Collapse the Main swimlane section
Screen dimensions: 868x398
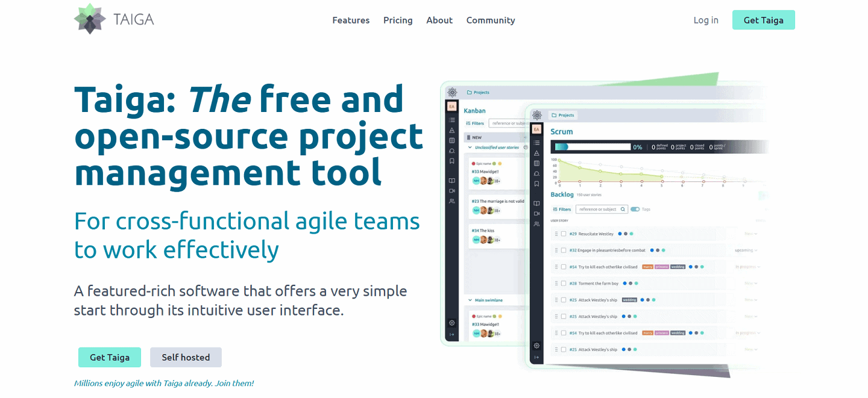tap(470, 299)
